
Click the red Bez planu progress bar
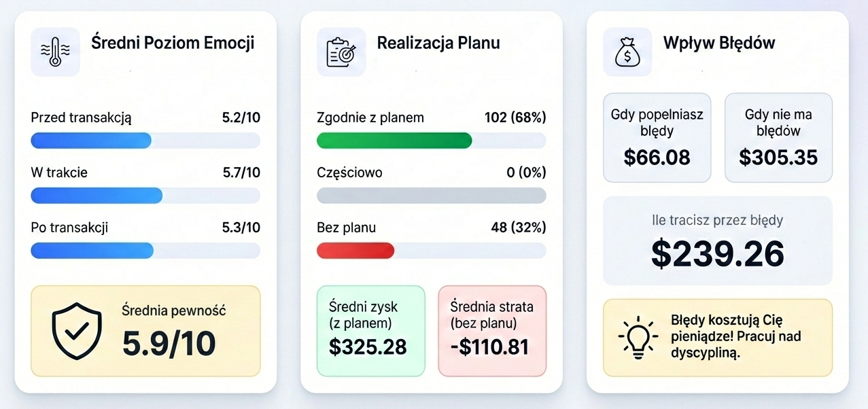click(x=355, y=251)
